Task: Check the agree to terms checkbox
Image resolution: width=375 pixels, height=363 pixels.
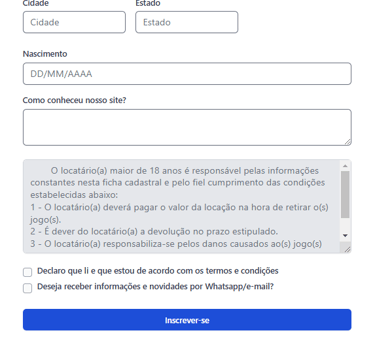Action: tap(27, 272)
